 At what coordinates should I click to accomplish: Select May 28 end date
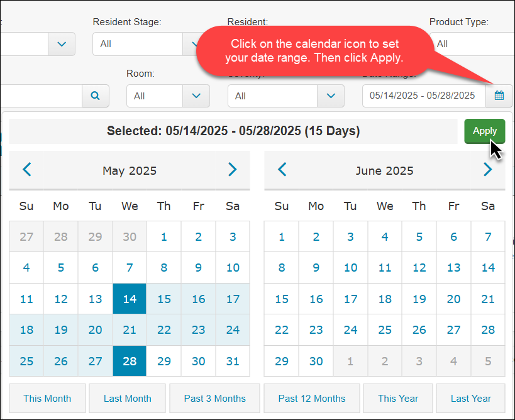point(130,361)
